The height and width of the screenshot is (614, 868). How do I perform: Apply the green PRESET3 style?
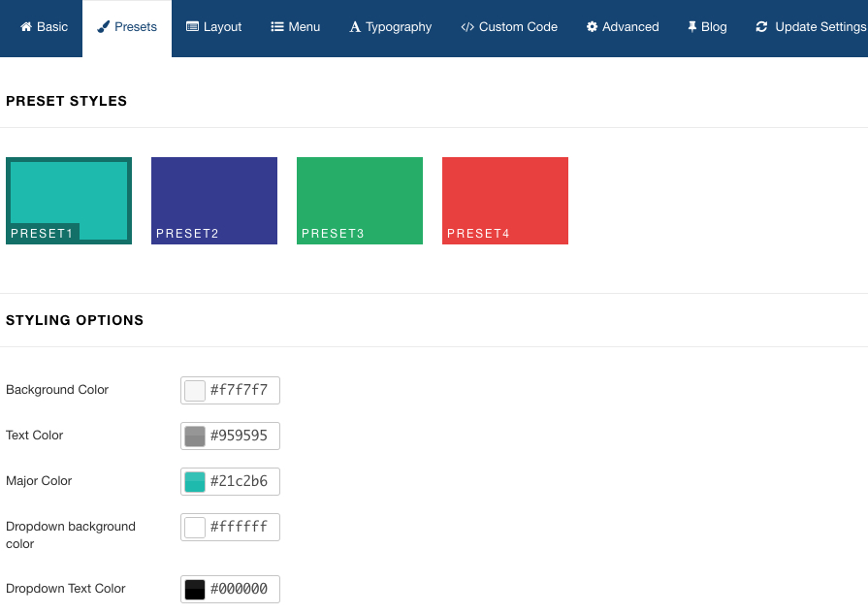[360, 200]
